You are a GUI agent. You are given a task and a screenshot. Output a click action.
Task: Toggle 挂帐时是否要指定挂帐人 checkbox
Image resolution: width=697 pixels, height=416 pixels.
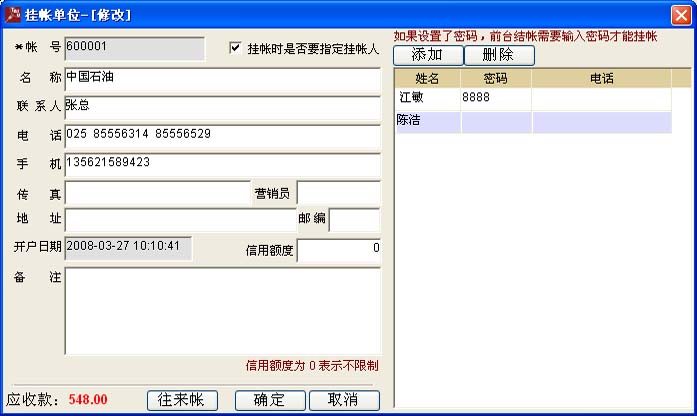pyautogui.click(x=236, y=47)
